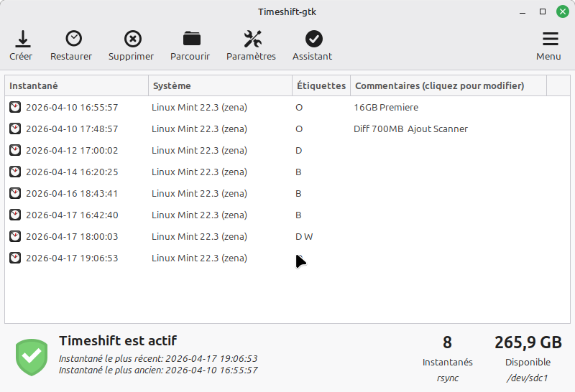Sort by the Étiquettes column header

(x=321, y=86)
